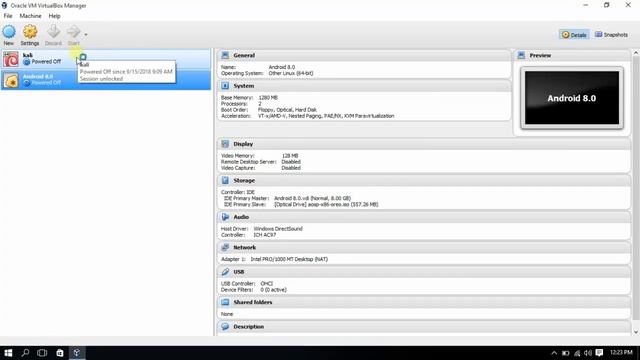640x360 pixels.
Task: Open the Help menu
Action: [x=54, y=16]
